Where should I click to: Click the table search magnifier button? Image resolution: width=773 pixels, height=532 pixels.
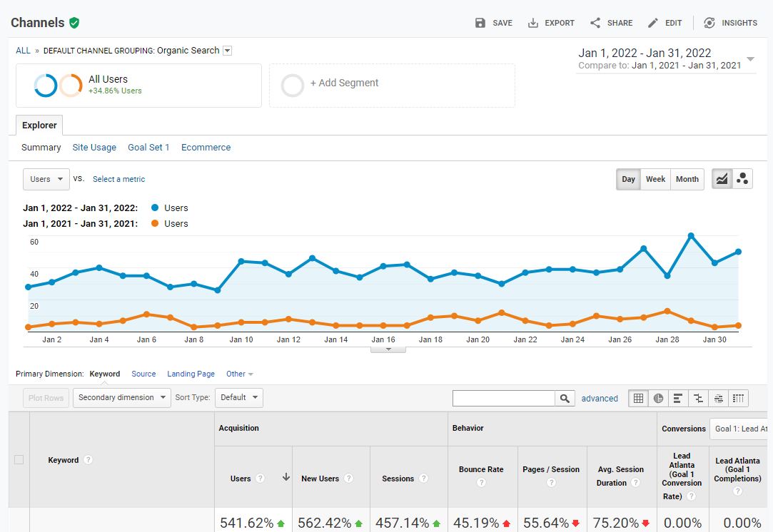coord(565,399)
